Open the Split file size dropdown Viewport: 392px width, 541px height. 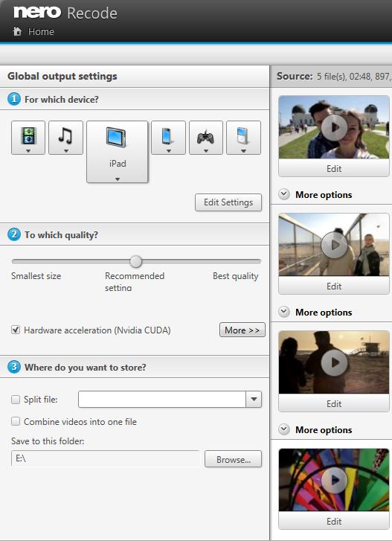pos(254,399)
